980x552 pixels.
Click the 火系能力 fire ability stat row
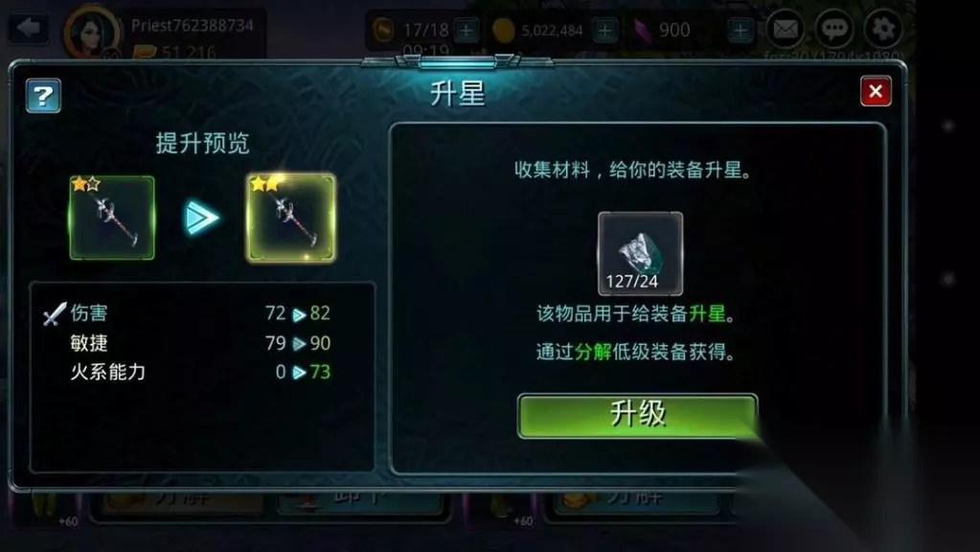(188, 372)
